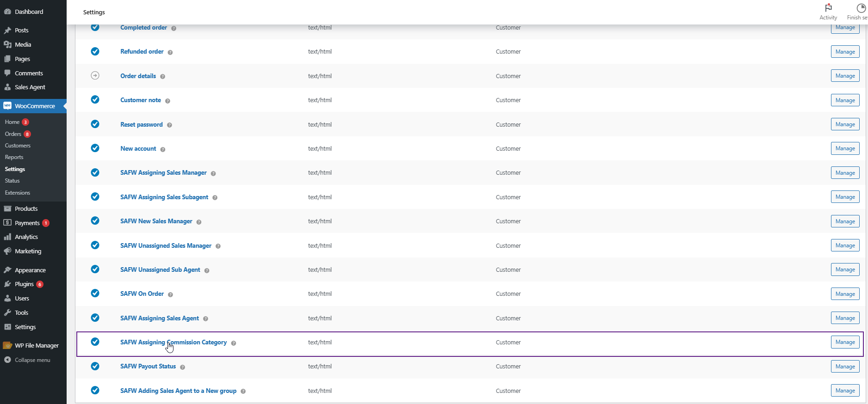The height and width of the screenshot is (404, 868).
Task: Click the Settings page heading
Action: (94, 12)
